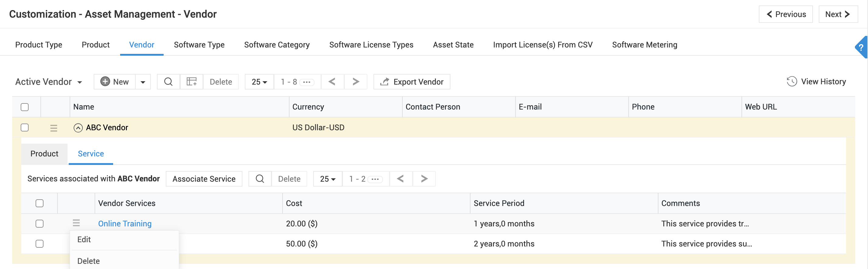The image size is (868, 269).
Task: Search the associated services list
Action: click(x=260, y=179)
